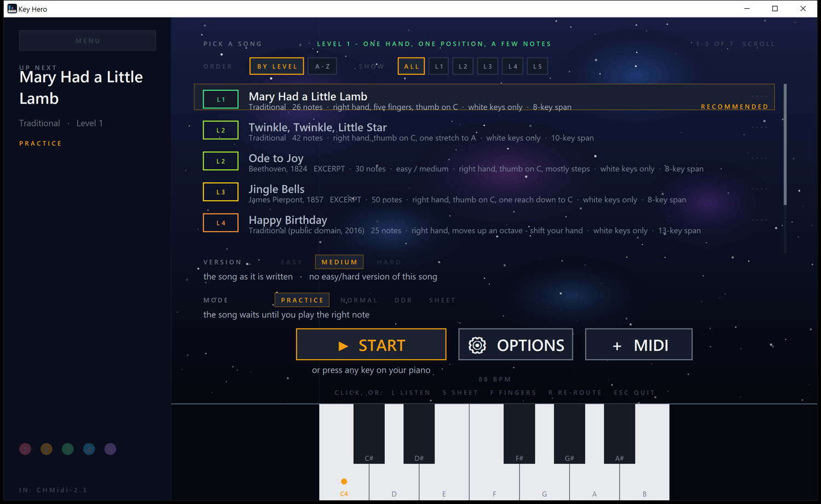This screenshot has height=504, width=821.
Task: Filter songs to L1 only
Action: click(439, 66)
